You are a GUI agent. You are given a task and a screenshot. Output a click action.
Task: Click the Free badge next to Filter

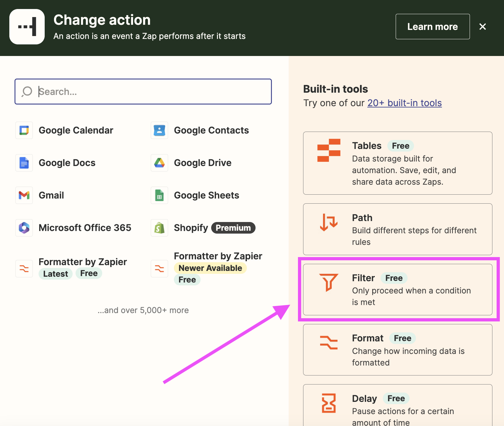click(394, 278)
